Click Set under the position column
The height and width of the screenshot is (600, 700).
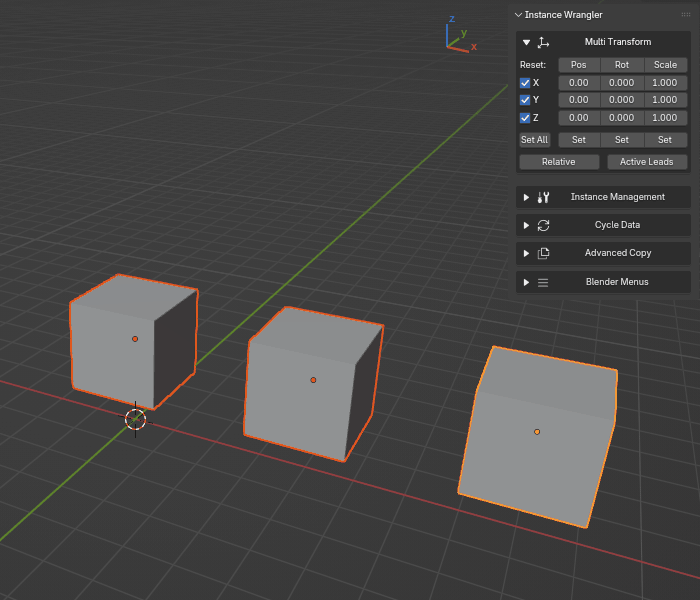[579, 140]
